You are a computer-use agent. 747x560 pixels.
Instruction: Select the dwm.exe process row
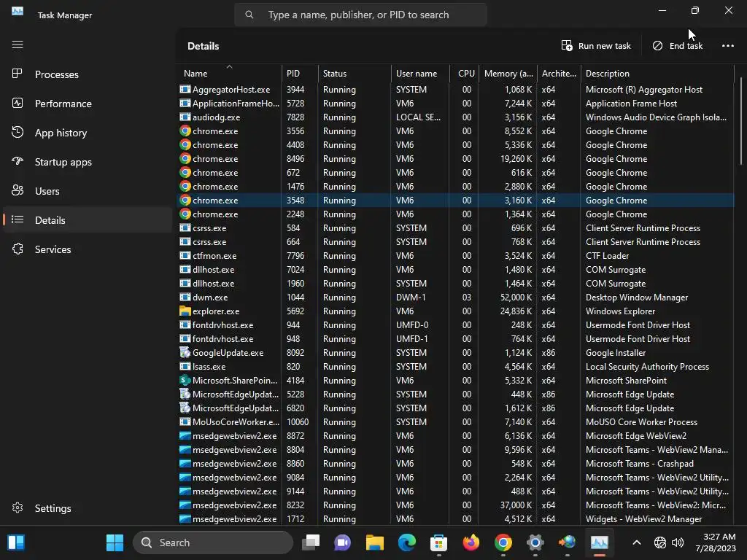[x=455, y=297]
